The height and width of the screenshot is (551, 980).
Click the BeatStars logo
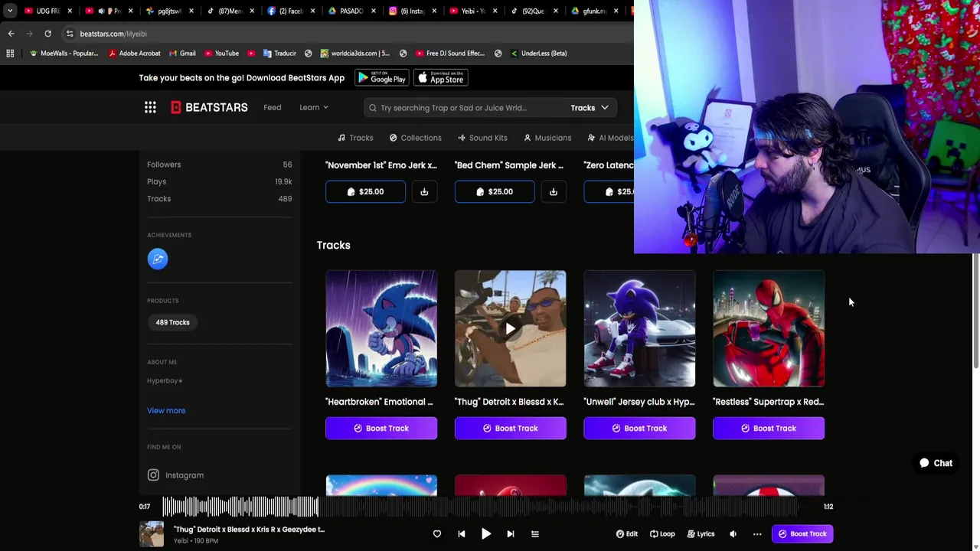point(209,107)
